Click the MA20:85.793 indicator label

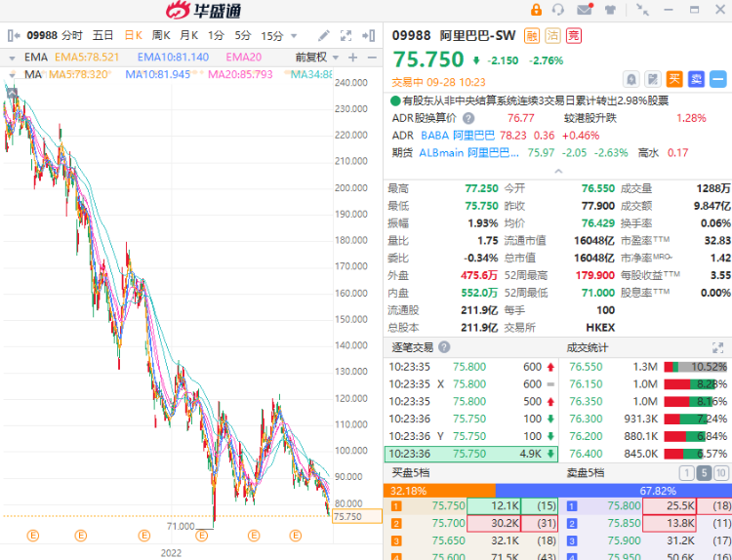pos(240,75)
